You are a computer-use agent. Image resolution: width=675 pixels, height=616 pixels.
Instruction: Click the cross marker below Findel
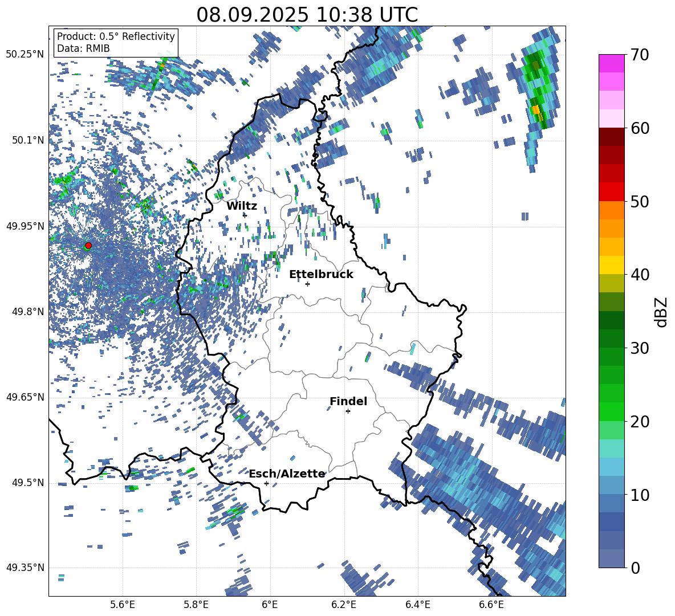click(x=348, y=411)
